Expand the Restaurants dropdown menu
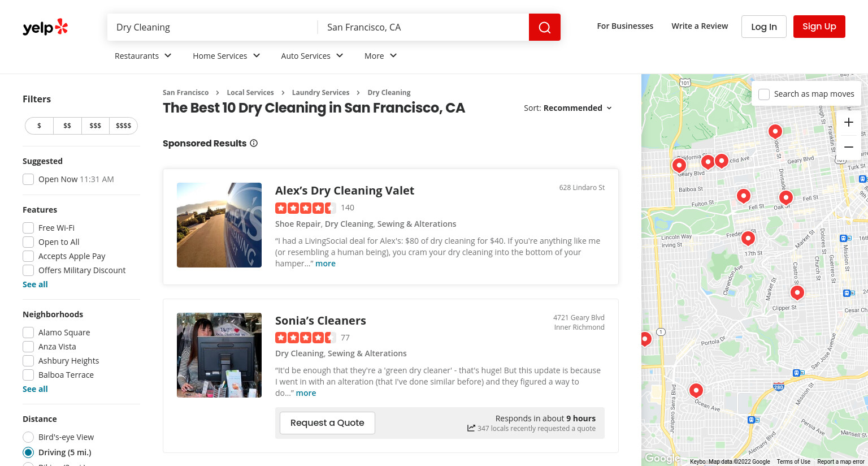868x466 pixels. pos(143,55)
